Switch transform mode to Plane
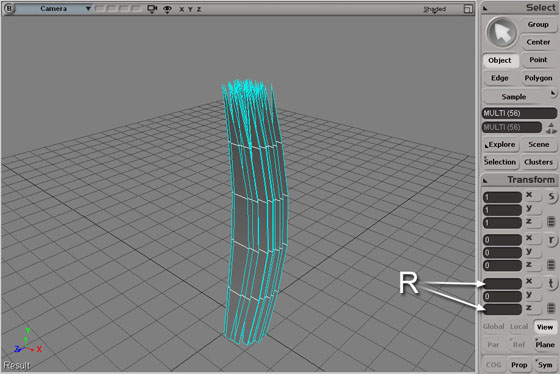The image size is (560, 374). [x=545, y=345]
